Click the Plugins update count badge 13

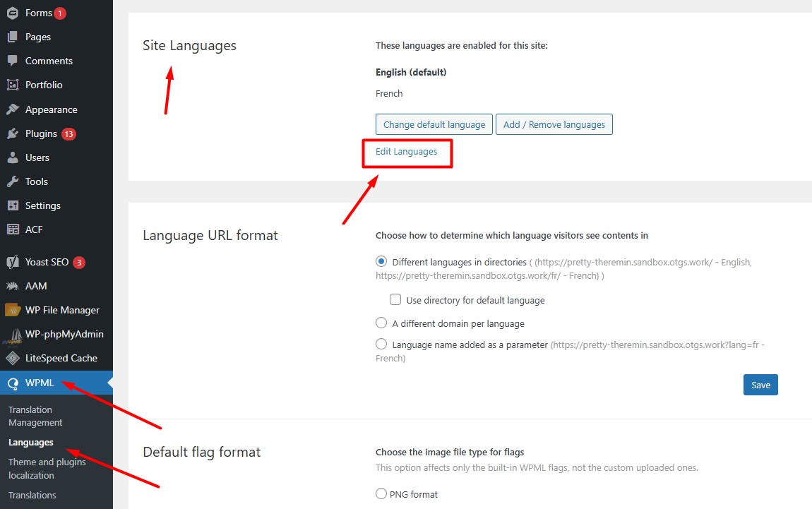coord(69,134)
